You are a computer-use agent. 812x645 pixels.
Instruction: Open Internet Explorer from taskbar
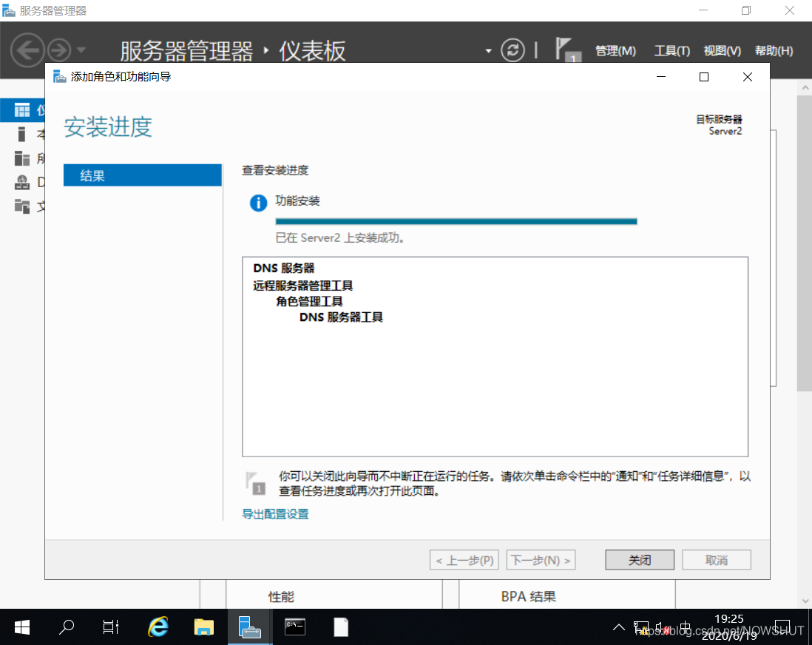[x=158, y=627]
